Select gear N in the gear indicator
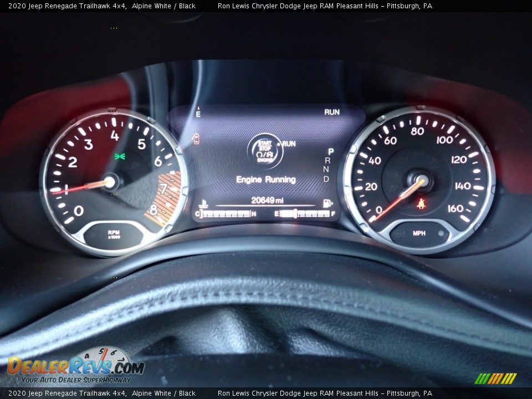The height and width of the screenshot is (399, 532). click(326, 170)
